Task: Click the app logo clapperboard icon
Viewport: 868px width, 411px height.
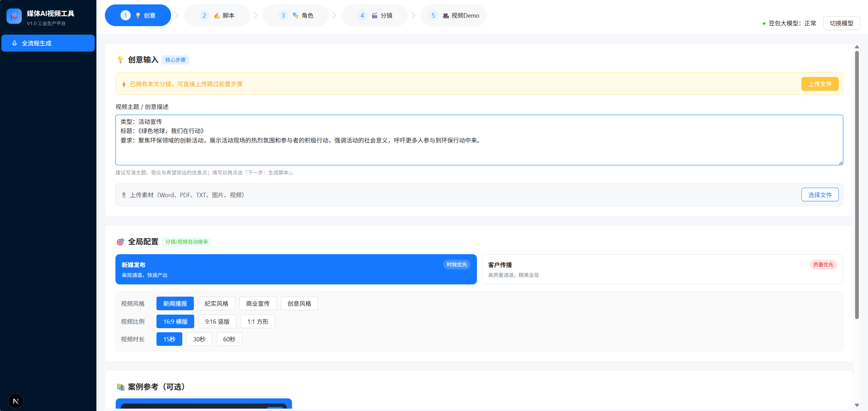Action: 14,16
